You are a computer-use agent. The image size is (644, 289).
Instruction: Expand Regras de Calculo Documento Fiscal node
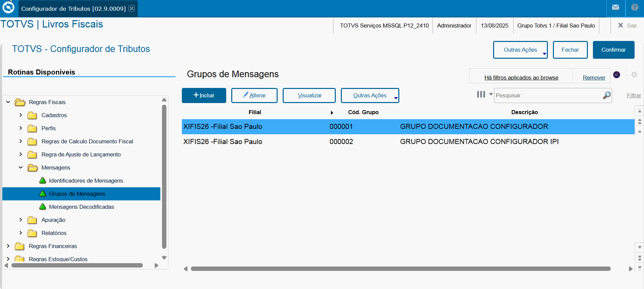[21, 141]
